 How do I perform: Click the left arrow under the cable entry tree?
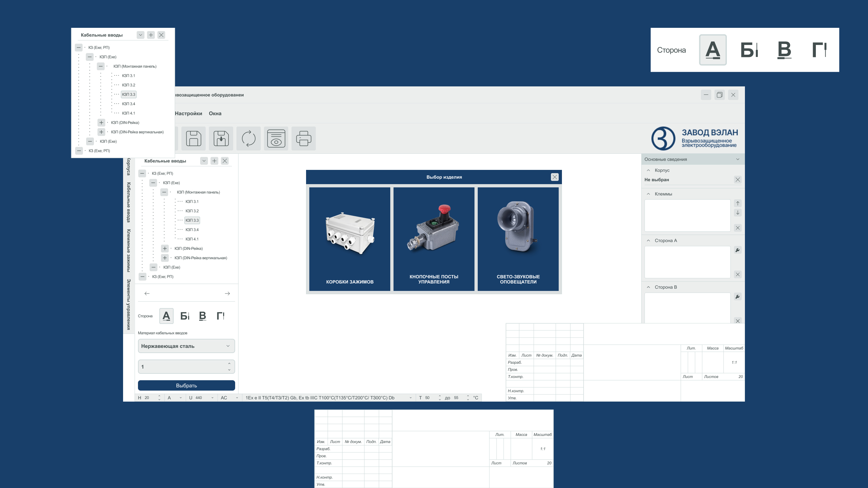point(147,294)
